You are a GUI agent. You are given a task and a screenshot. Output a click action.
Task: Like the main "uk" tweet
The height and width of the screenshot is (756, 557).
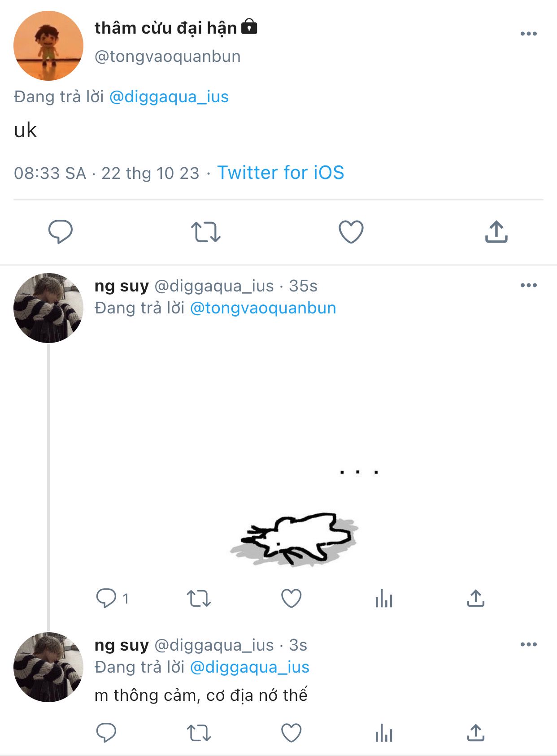pos(351,231)
